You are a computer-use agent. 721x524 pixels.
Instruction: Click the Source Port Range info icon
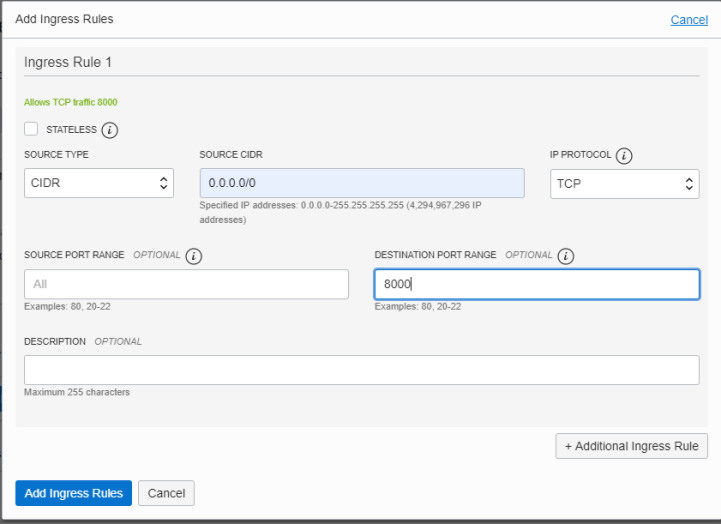coord(194,256)
